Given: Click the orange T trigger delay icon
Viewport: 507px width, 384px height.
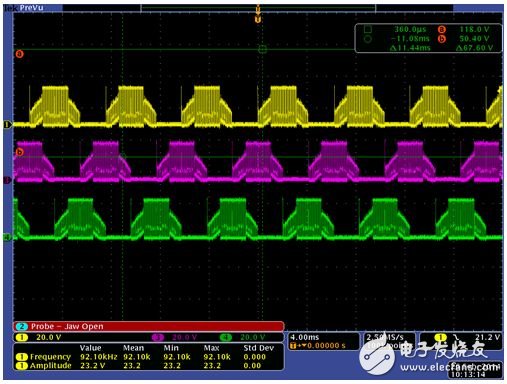Looking at the screenshot, I should click(x=293, y=346).
